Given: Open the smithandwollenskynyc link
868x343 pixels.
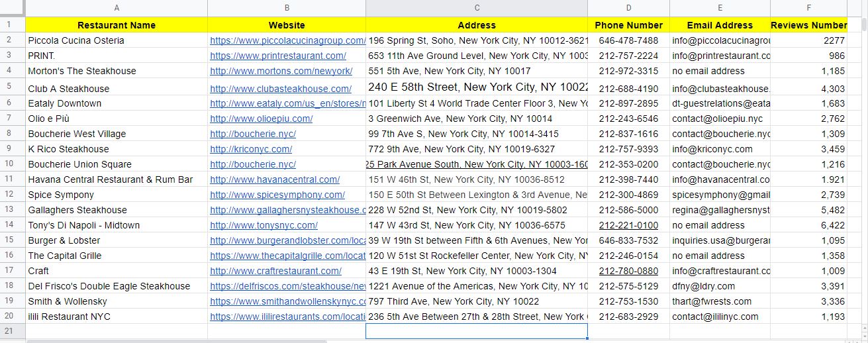Looking at the screenshot, I should [x=287, y=301].
